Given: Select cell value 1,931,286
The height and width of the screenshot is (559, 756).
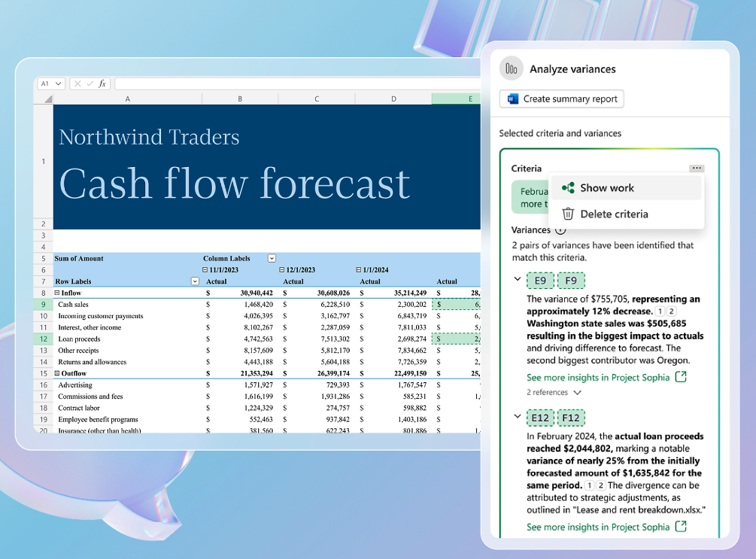Looking at the screenshot, I should pyautogui.click(x=335, y=396).
